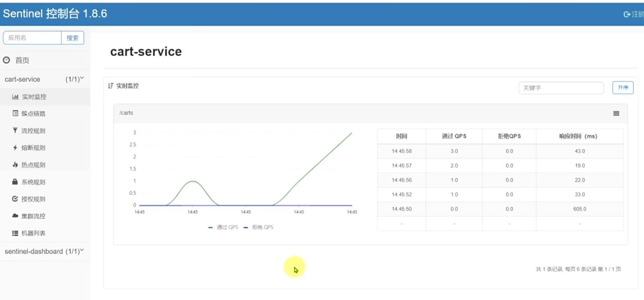Screen dimensions: 644x300
Task: Focus the 关键字 keyword field
Action: 561,88
